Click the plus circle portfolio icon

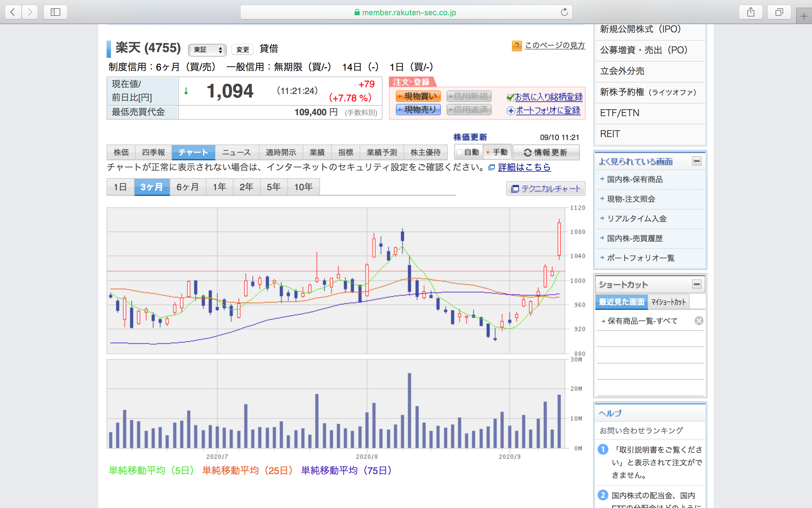click(x=511, y=110)
